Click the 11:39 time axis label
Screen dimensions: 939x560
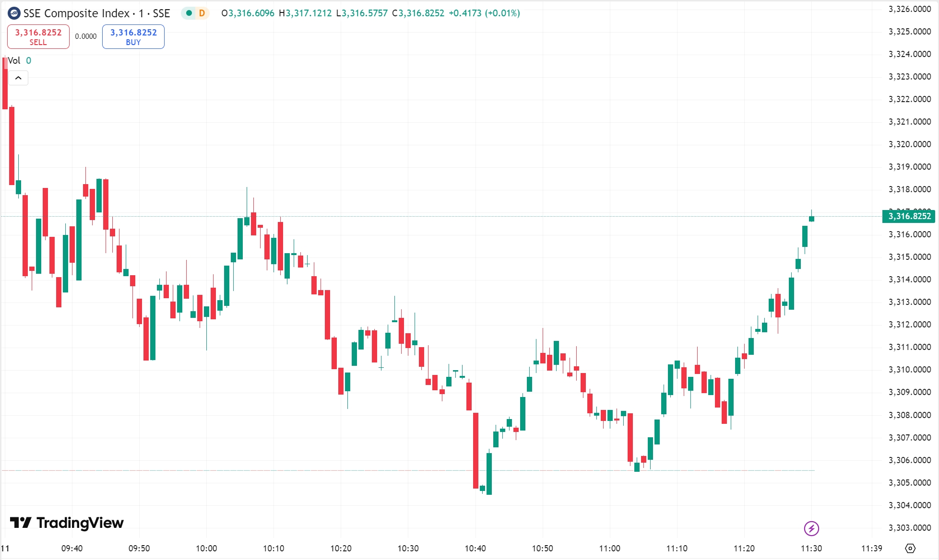[871, 548]
